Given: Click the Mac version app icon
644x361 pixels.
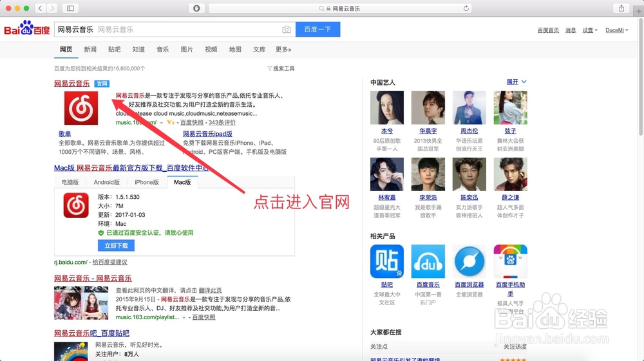Looking at the screenshot, I should coord(76,205).
